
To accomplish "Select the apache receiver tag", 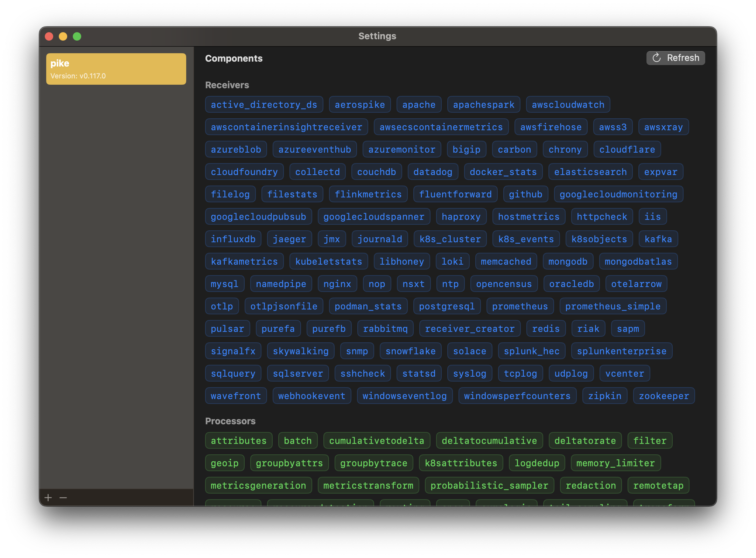I will pos(419,105).
